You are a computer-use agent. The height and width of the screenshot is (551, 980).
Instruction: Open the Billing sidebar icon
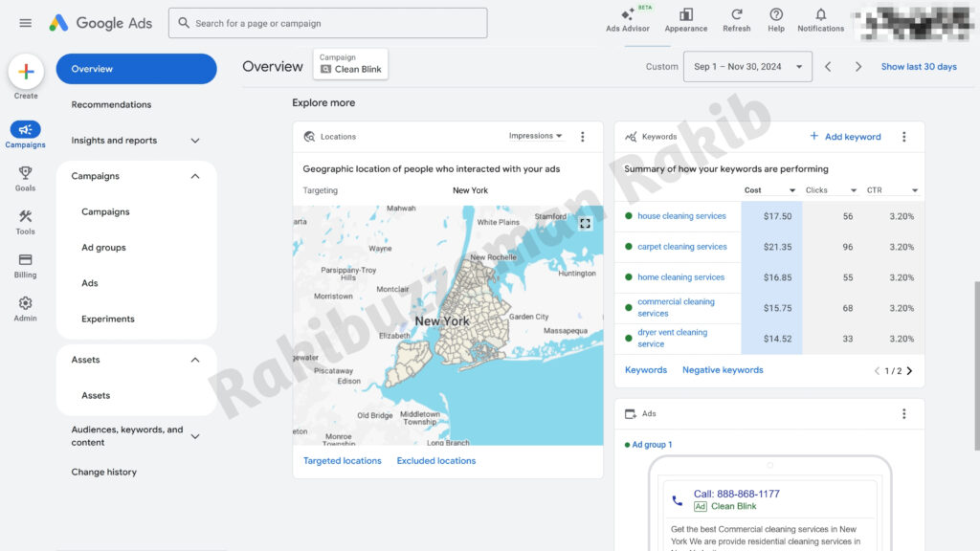(x=26, y=260)
